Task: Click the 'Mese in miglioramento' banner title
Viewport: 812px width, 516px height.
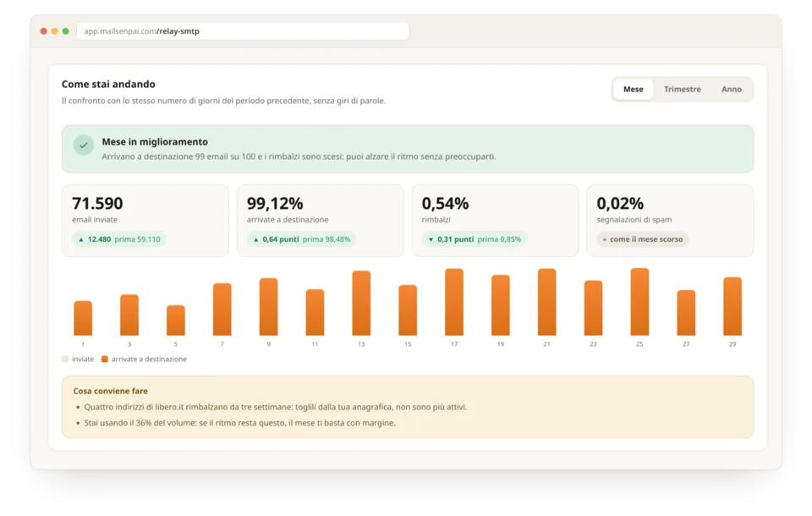Action: click(x=155, y=142)
